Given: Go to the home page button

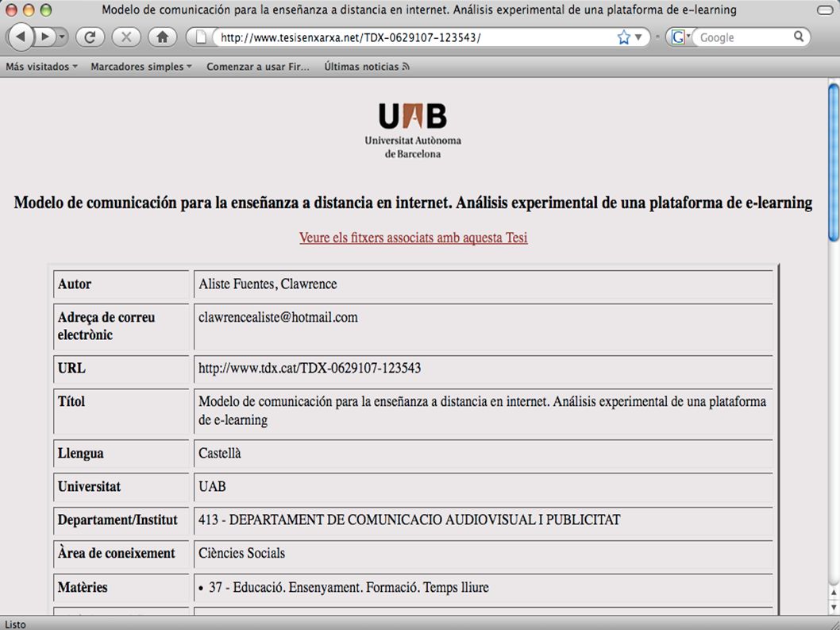Looking at the screenshot, I should tap(162, 37).
